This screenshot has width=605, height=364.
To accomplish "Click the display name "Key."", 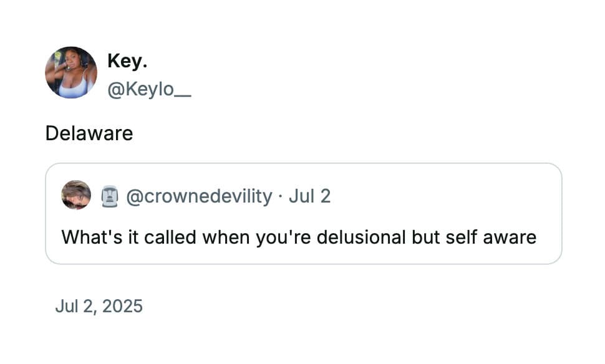I will (x=127, y=60).
